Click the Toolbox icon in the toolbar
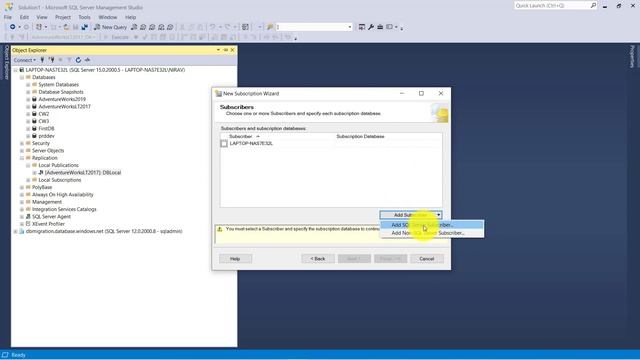The image size is (640, 360). [x=380, y=27]
